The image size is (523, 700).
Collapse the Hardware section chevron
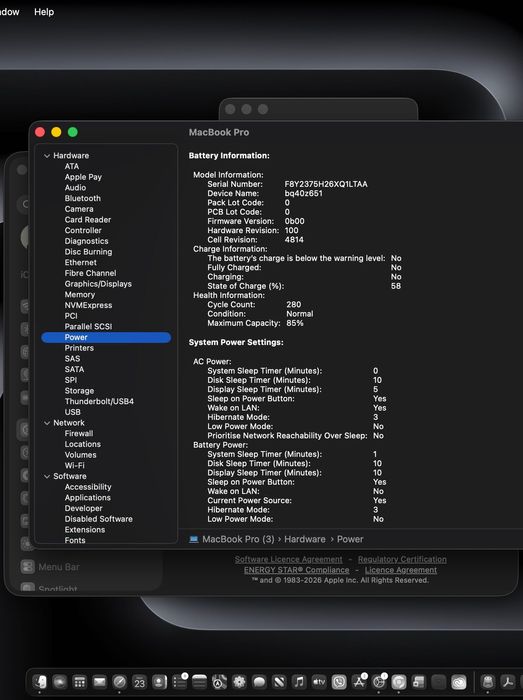tap(47, 156)
